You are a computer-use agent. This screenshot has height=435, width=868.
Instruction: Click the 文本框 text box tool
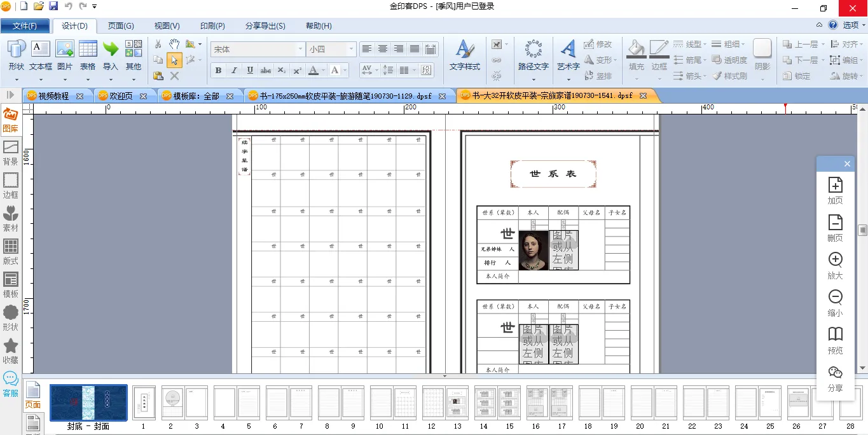tap(40, 55)
